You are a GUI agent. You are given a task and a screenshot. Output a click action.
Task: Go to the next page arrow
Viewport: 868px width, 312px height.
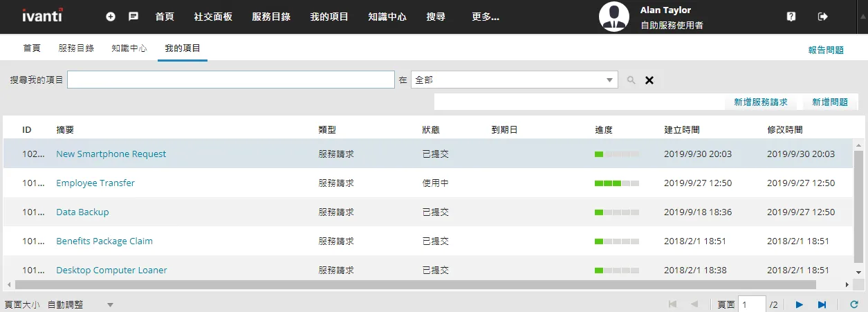click(800, 304)
